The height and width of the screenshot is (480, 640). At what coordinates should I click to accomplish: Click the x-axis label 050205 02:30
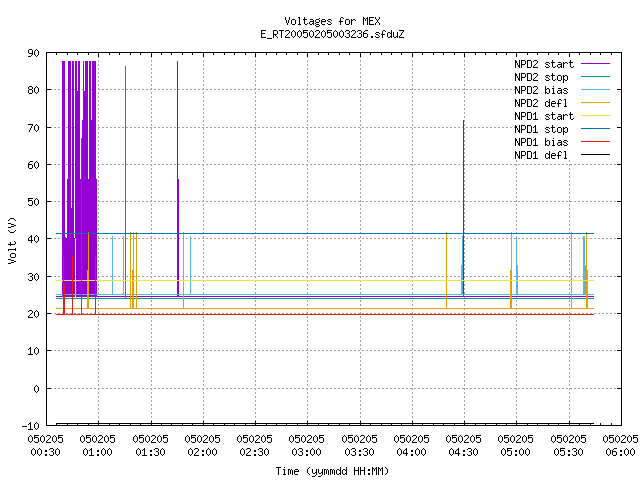click(x=255, y=446)
